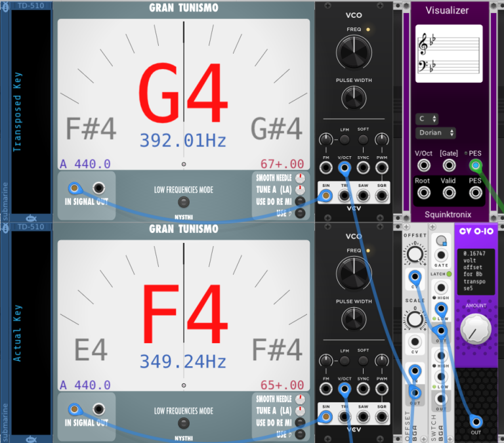Click CV jack under OFFSET knob
Screen dimensions: 504x443
[415, 276]
